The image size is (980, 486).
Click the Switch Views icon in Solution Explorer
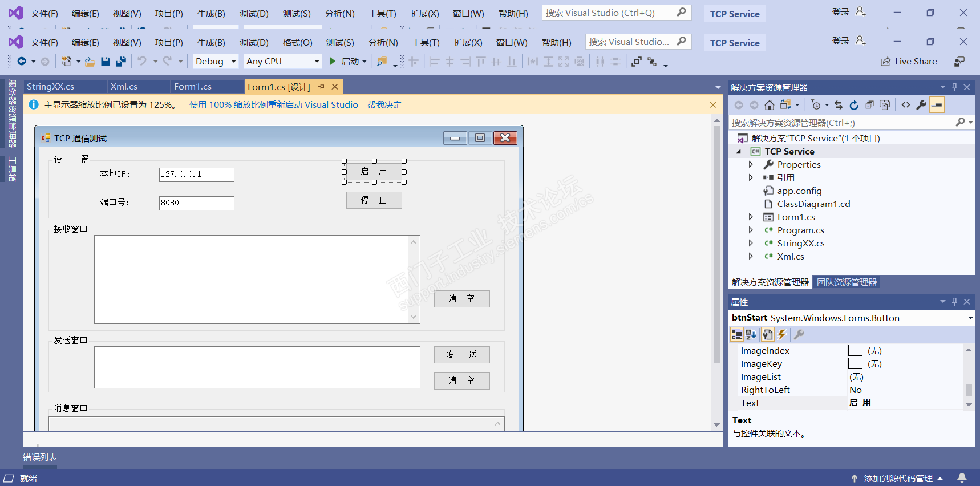pyautogui.click(x=785, y=105)
